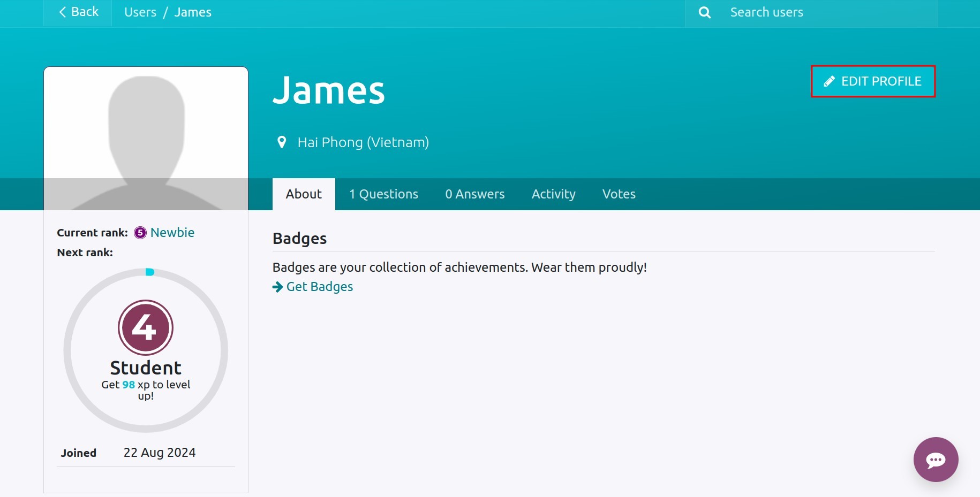Click the Student rank 4 badge

click(146, 327)
